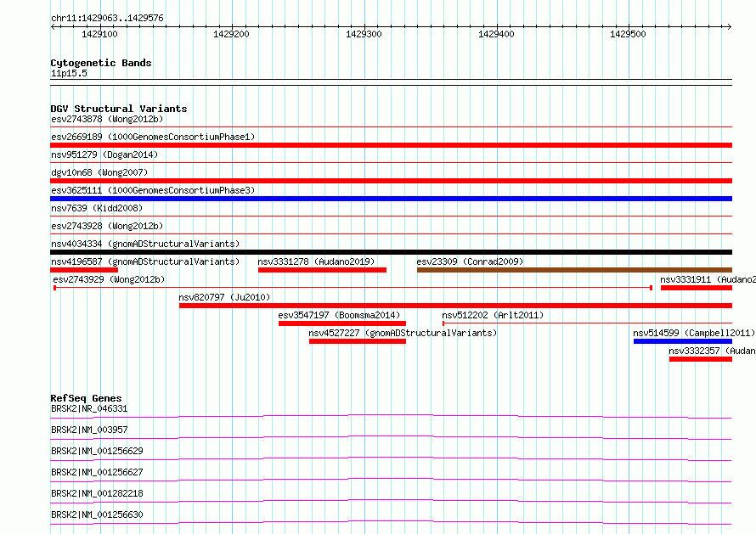Open nsv7639 (Kidd2008) variant entry
The height and width of the screenshot is (534, 756).
coord(97,208)
